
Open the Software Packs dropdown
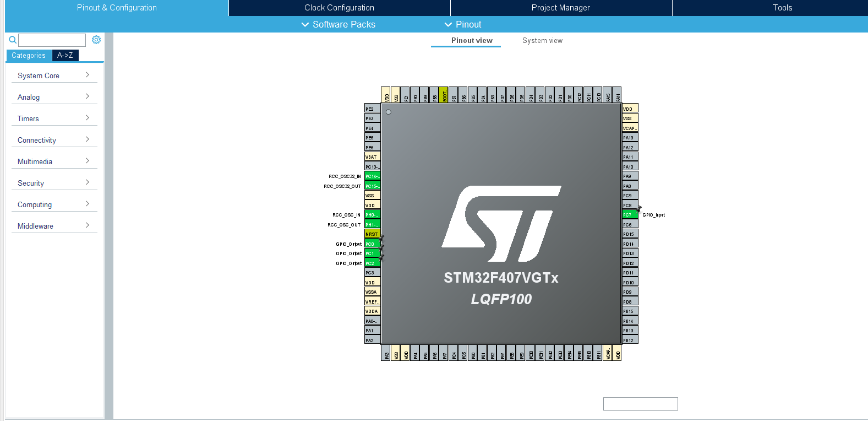point(339,24)
